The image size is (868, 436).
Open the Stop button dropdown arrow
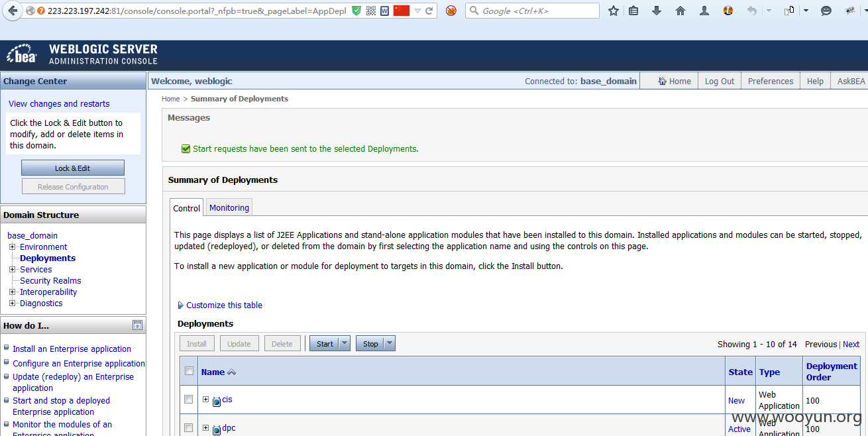coord(390,343)
